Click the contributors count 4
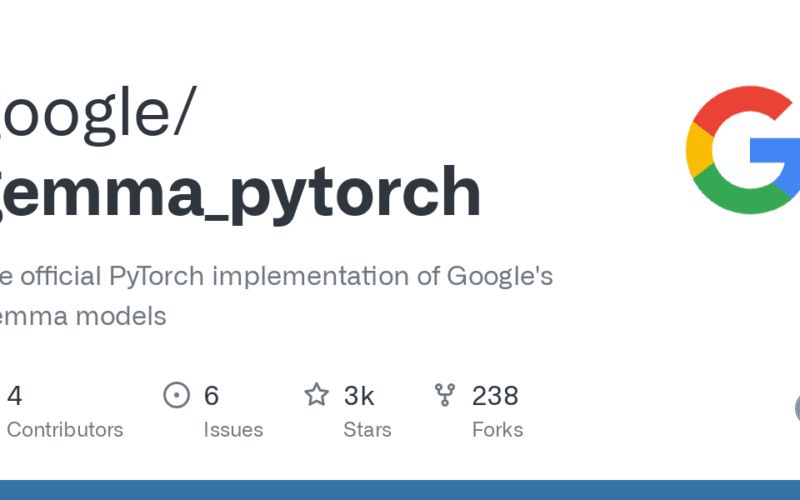Screen dimensions: 800x500 point(15,396)
